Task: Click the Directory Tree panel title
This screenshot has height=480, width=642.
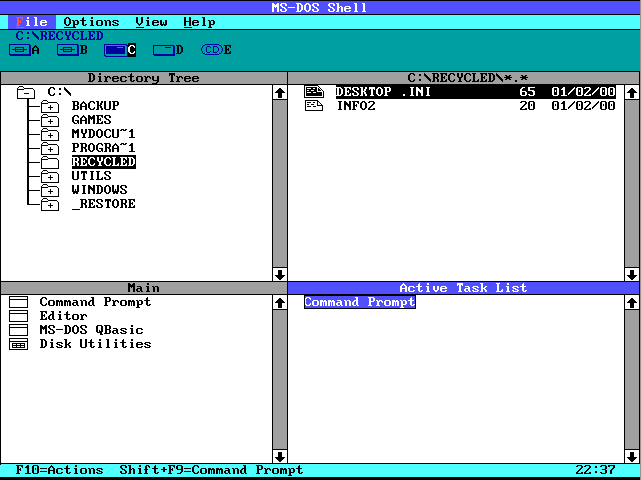Action: pyautogui.click(x=144, y=78)
